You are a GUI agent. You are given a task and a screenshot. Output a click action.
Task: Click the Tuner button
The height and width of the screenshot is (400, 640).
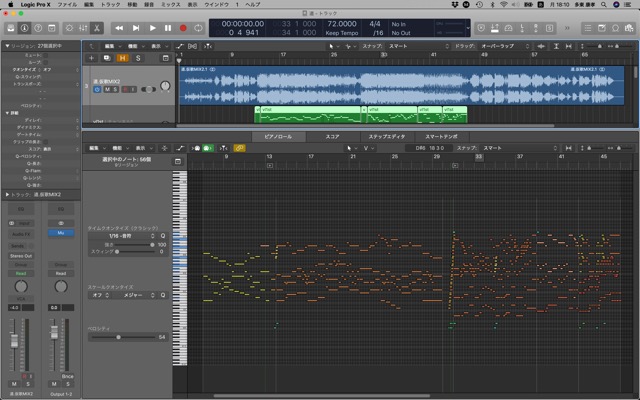click(x=495, y=28)
